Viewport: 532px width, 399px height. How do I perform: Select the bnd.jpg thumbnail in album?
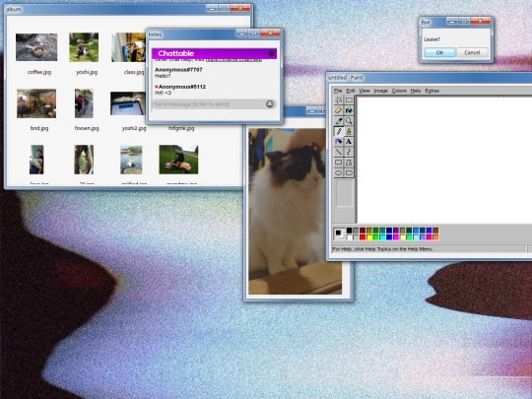36,103
